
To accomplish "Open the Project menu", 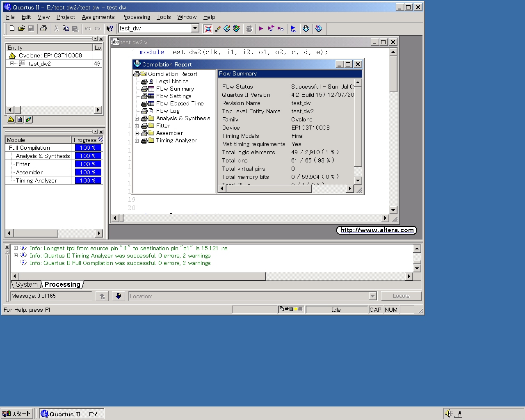I will pos(66,17).
